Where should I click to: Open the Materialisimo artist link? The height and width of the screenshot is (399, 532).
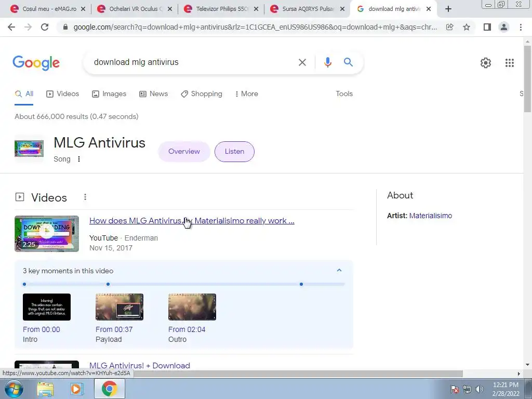click(x=431, y=216)
